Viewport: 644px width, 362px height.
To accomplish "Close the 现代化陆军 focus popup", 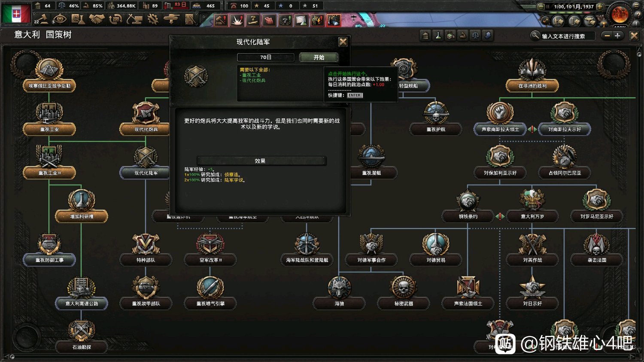I will 343,42.
